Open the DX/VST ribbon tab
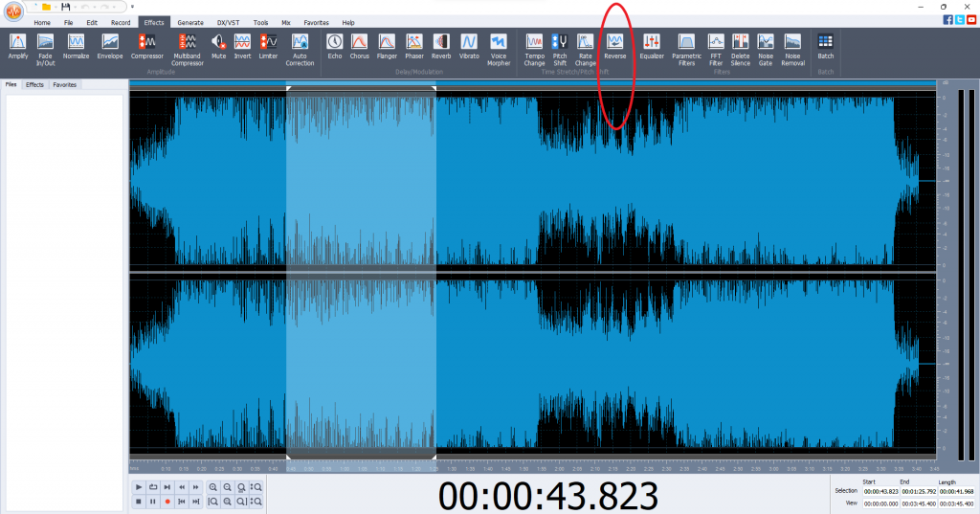The image size is (980, 514). pos(228,23)
